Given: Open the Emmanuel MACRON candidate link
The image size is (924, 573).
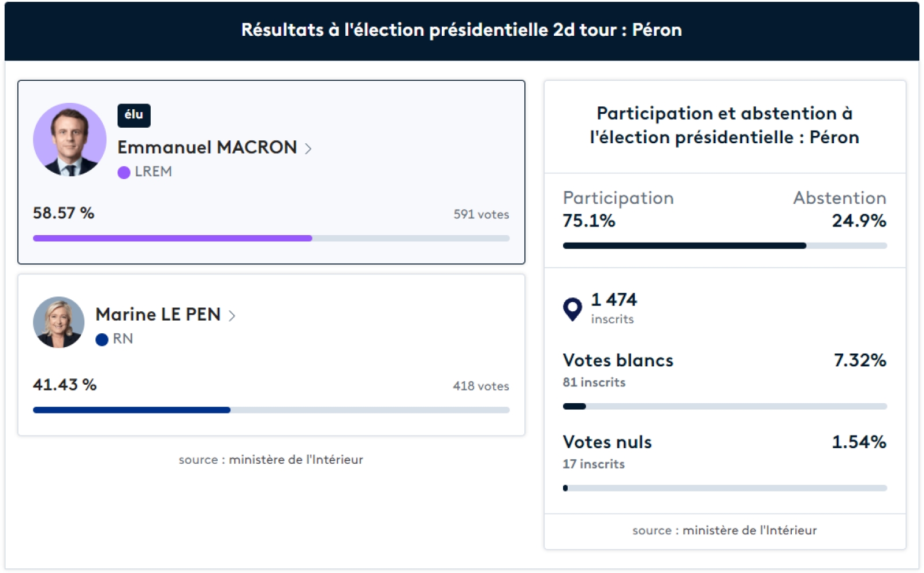Looking at the screenshot, I should tap(207, 148).
